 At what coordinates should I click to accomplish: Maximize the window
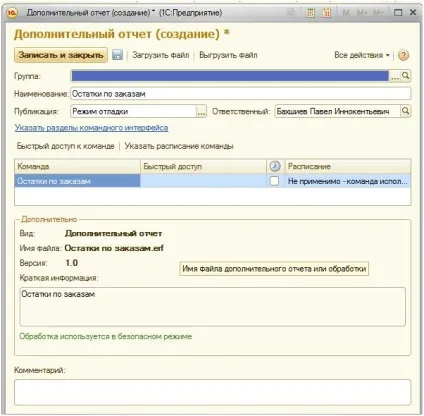click(x=398, y=13)
